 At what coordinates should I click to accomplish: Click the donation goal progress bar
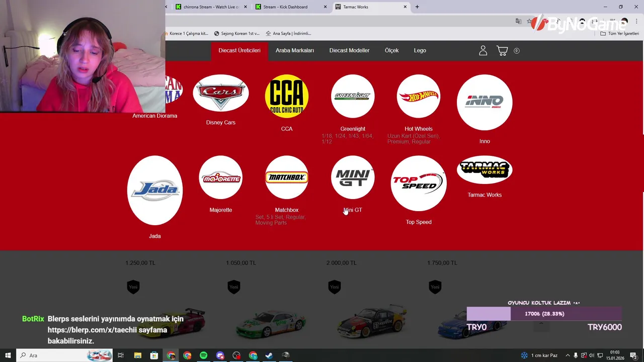point(544,314)
